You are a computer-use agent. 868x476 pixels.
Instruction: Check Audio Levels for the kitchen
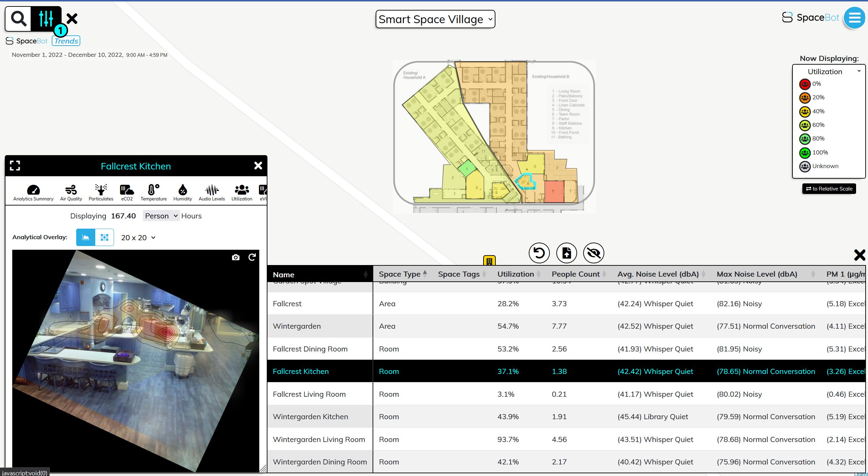point(211,192)
